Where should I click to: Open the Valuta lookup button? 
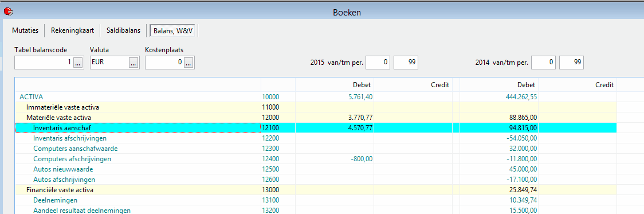coord(133,63)
